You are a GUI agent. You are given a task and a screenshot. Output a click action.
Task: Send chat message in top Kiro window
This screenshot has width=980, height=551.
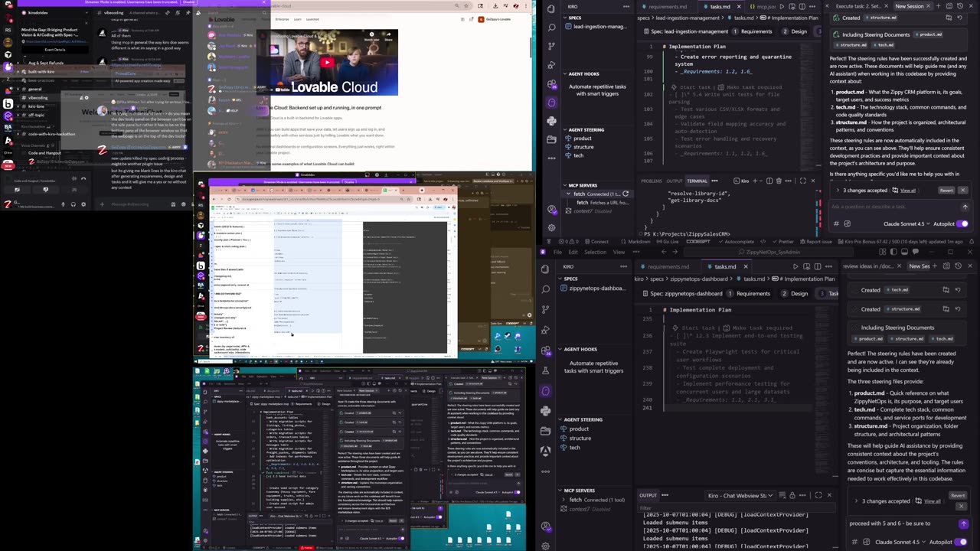click(x=965, y=207)
